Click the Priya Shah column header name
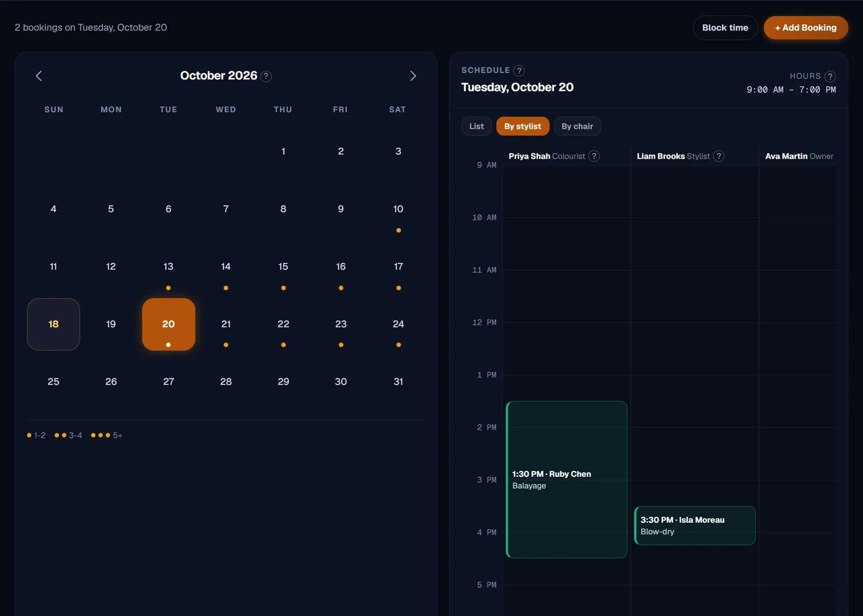The image size is (863, 616). pos(529,156)
